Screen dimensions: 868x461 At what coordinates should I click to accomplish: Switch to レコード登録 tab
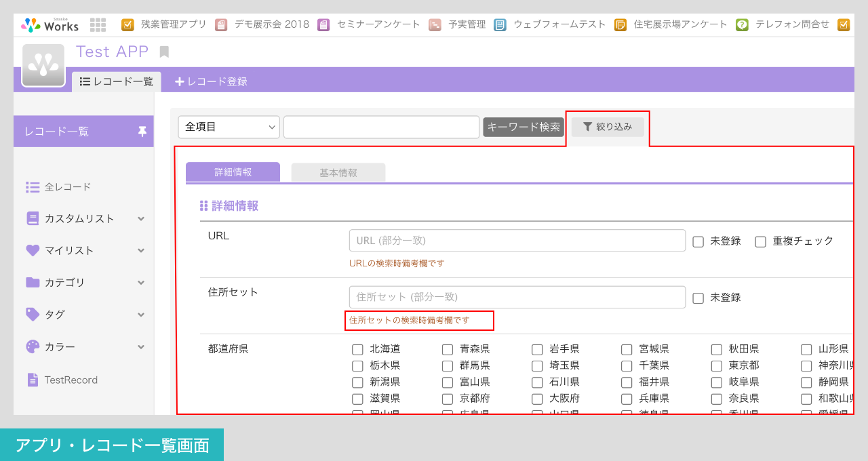[211, 81]
